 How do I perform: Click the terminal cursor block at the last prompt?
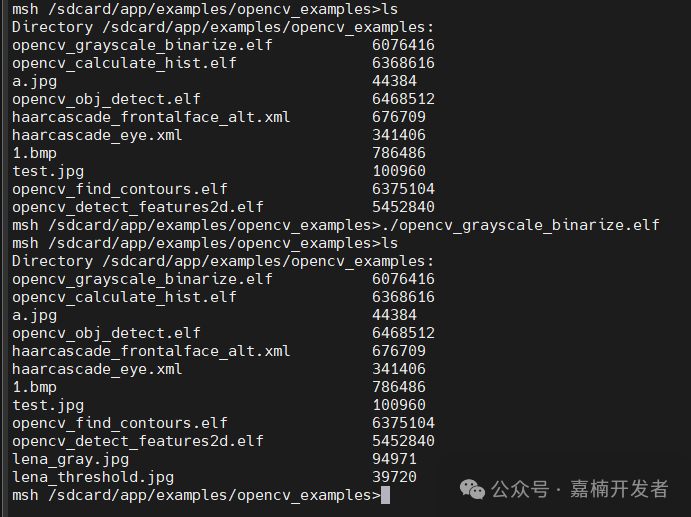tap(385, 495)
